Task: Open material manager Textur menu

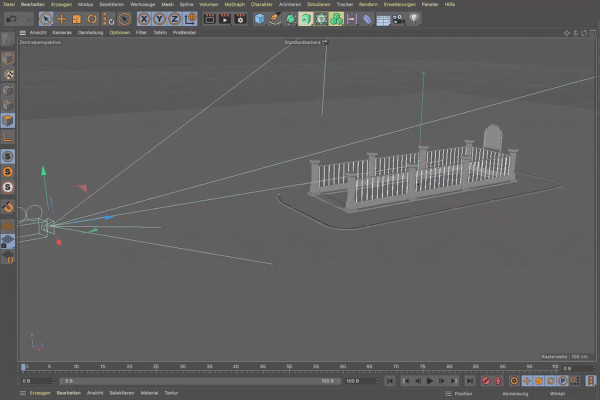Action: click(171, 393)
